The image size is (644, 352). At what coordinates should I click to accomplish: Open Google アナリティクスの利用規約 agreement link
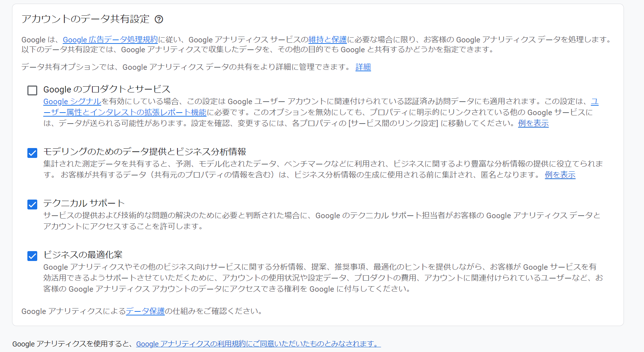click(x=258, y=344)
